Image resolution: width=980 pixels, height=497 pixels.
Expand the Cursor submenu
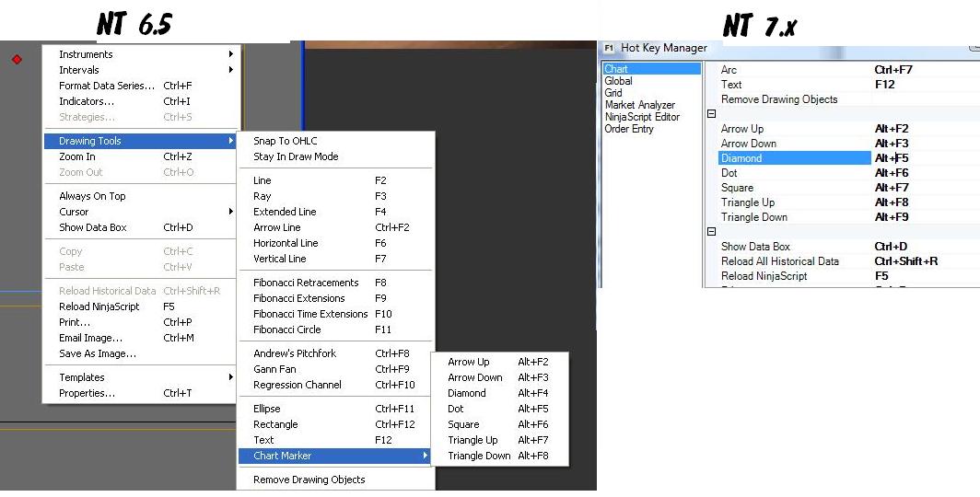(143, 212)
